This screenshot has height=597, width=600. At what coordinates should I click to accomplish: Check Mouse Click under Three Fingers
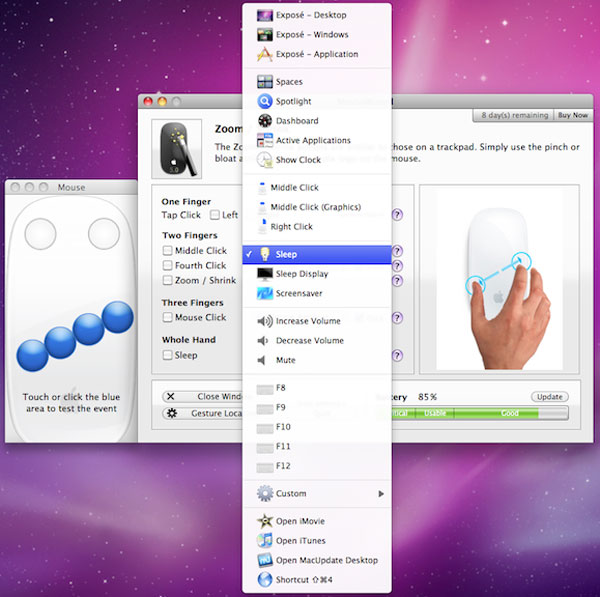167,317
